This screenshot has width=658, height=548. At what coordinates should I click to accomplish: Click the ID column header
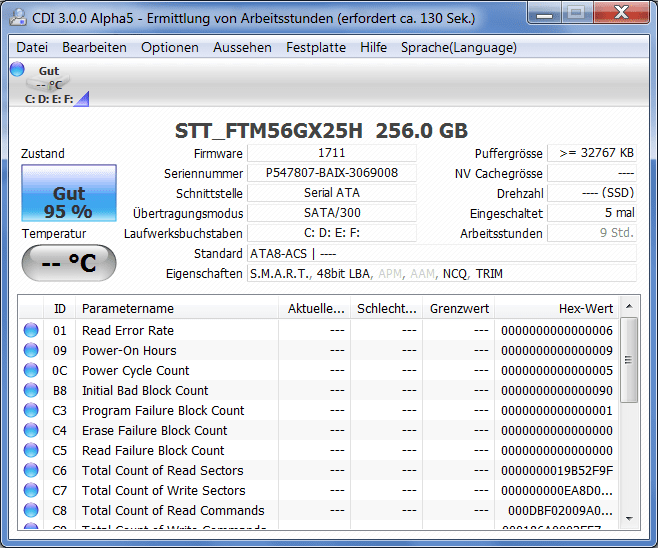(x=60, y=309)
